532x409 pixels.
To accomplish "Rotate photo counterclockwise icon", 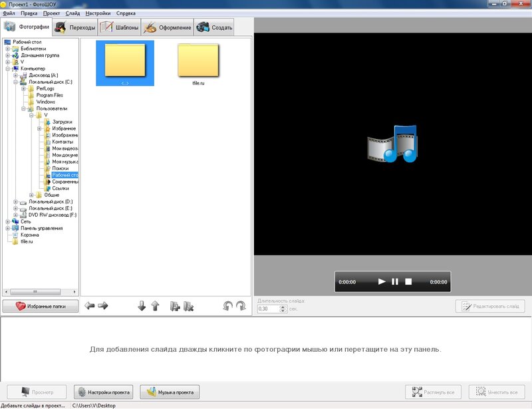I will click(x=227, y=306).
